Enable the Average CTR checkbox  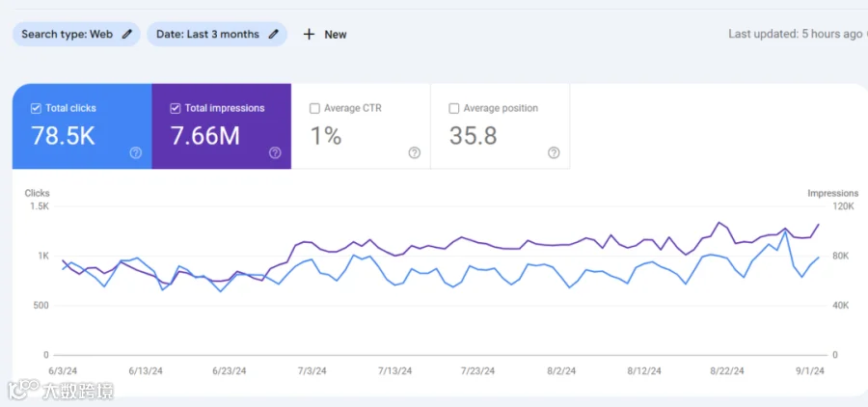[315, 109]
